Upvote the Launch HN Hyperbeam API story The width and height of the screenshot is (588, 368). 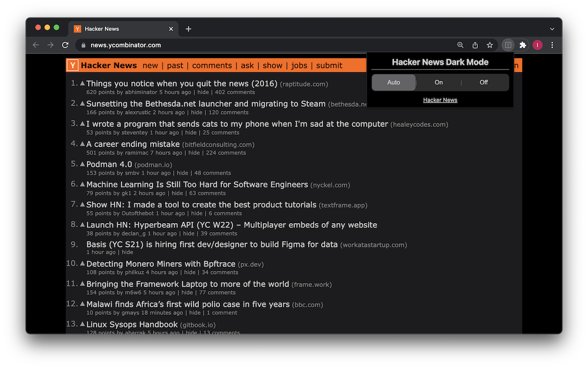coord(83,224)
